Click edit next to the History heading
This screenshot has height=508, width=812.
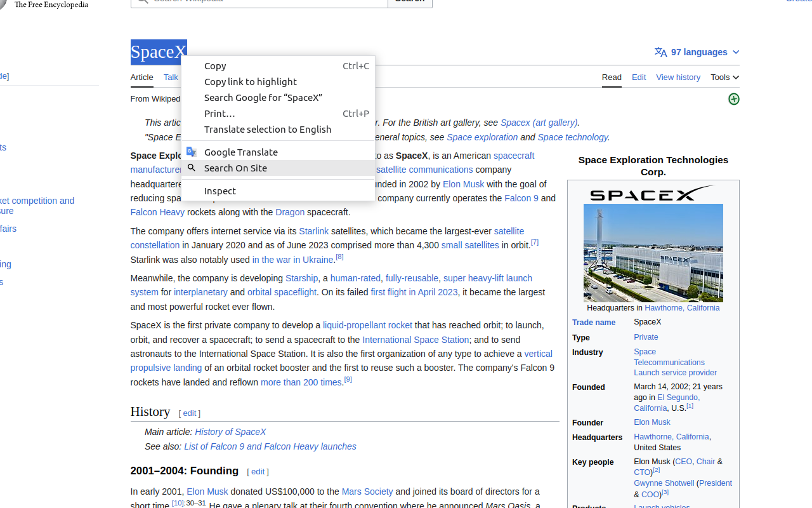[x=189, y=413]
